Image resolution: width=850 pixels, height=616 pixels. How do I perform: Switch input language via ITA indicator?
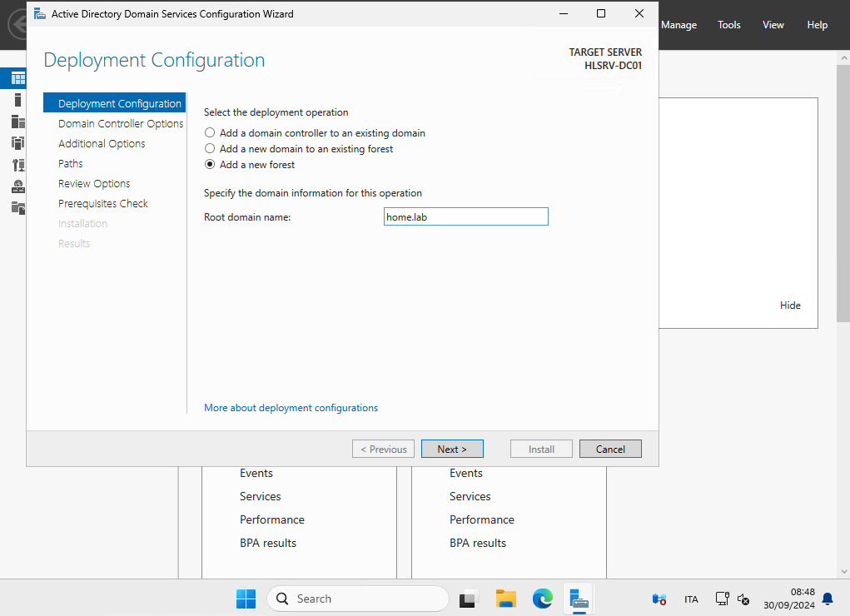691,599
